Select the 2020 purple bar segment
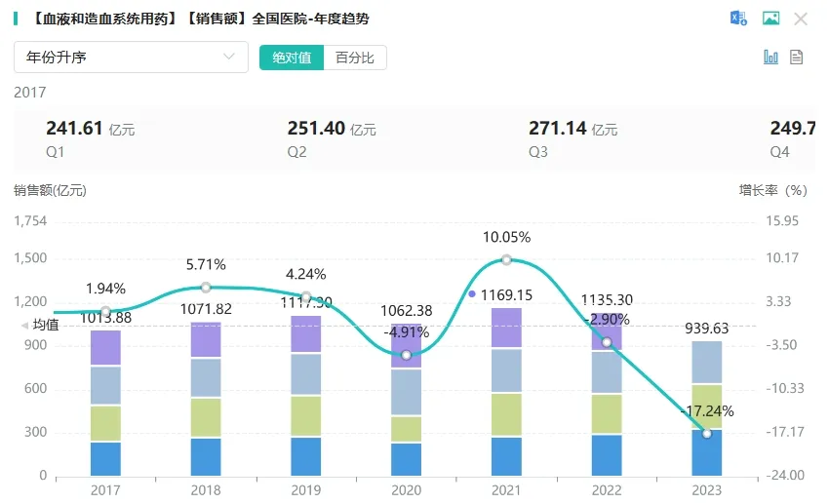829x504 pixels. pos(406,345)
